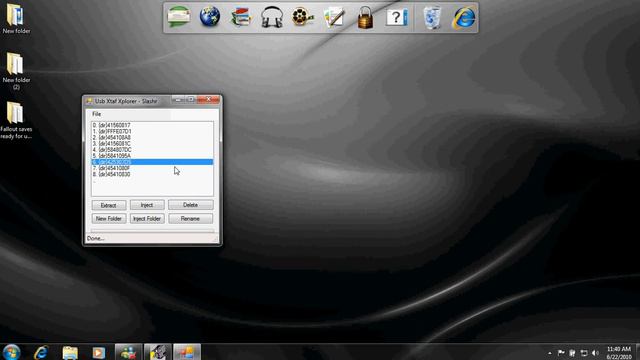This screenshot has width=640, height=360.
Task: Open the first 'New folder' desktop icon
Action: point(16,18)
